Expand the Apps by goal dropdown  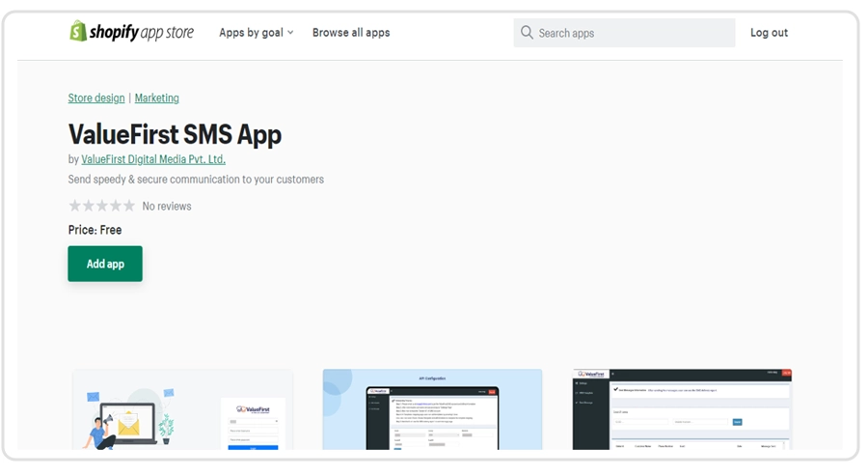[256, 33]
